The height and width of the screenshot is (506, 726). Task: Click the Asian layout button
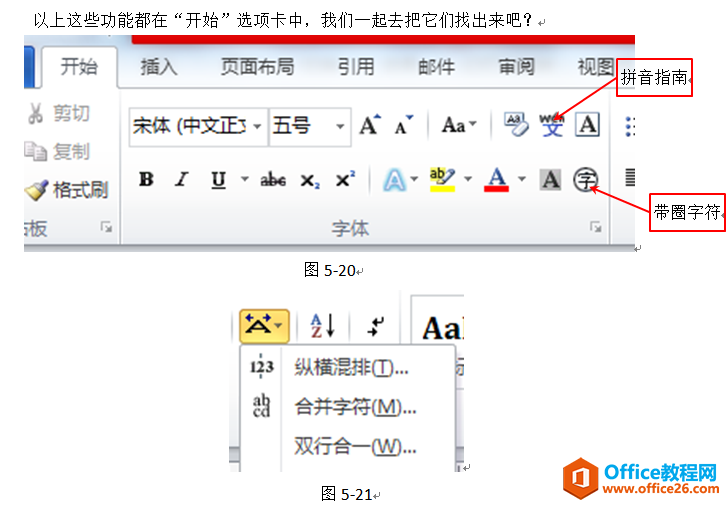tap(264, 325)
